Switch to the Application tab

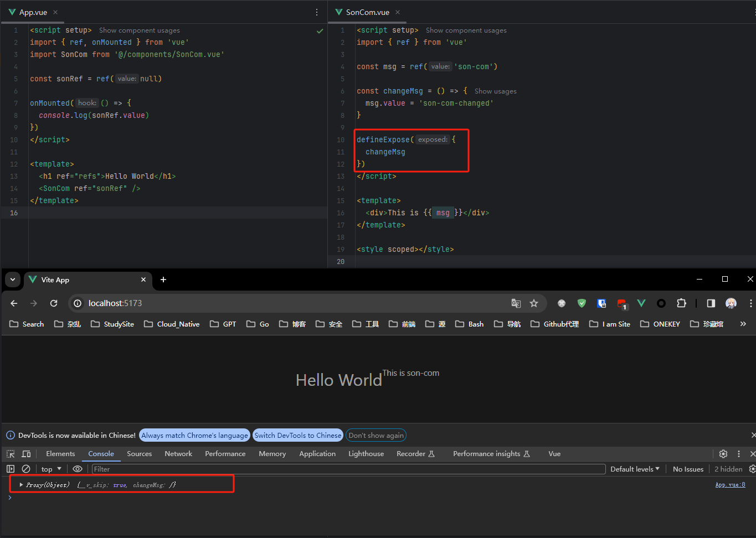[317, 454]
